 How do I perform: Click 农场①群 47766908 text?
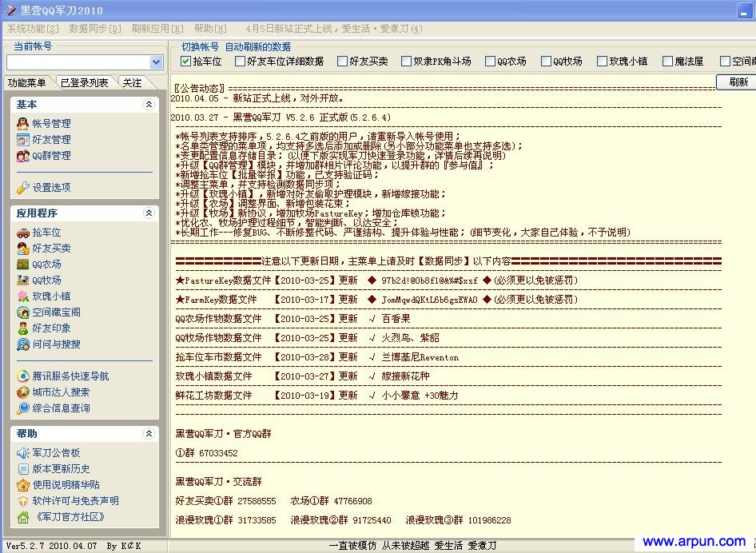[331, 501]
